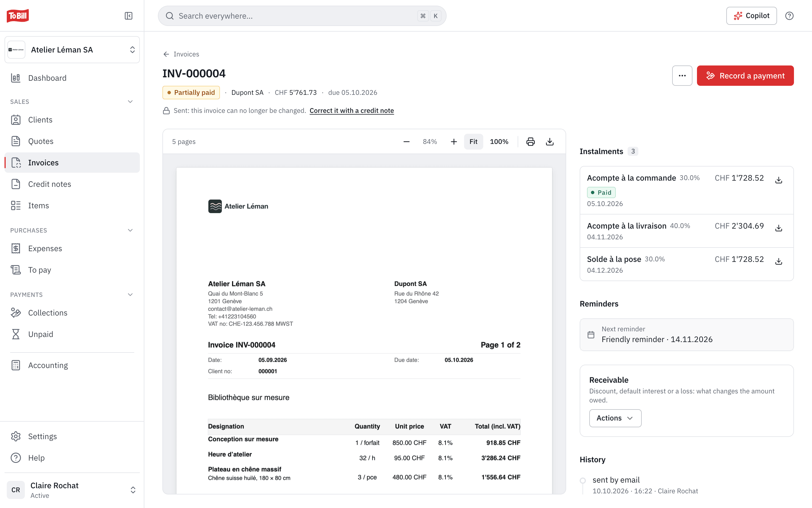Collapse the sidebar panel icon
Image resolution: width=812 pixels, height=508 pixels.
[129, 16]
